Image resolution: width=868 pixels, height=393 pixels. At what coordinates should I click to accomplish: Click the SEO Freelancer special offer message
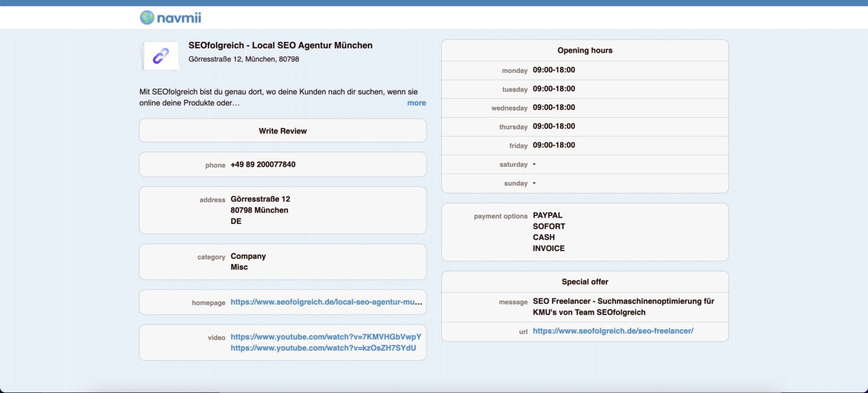(x=623, y=306)
